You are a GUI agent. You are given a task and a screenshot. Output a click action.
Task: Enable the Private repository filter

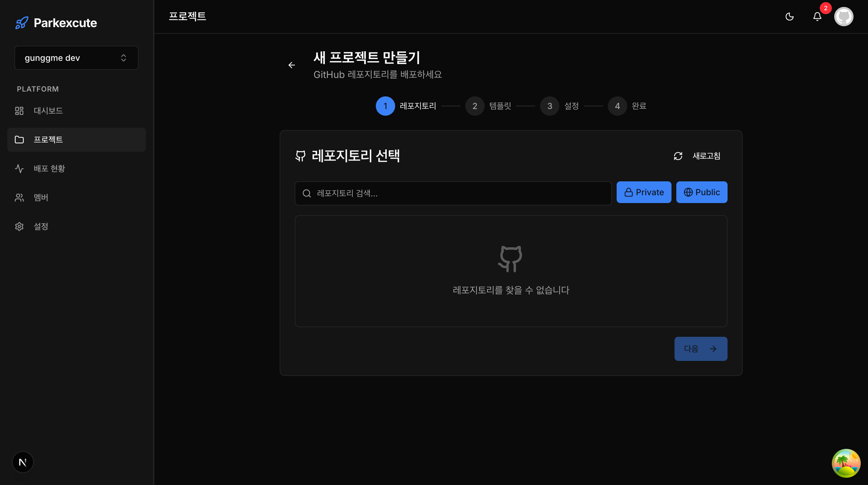(x=643, y=192)
